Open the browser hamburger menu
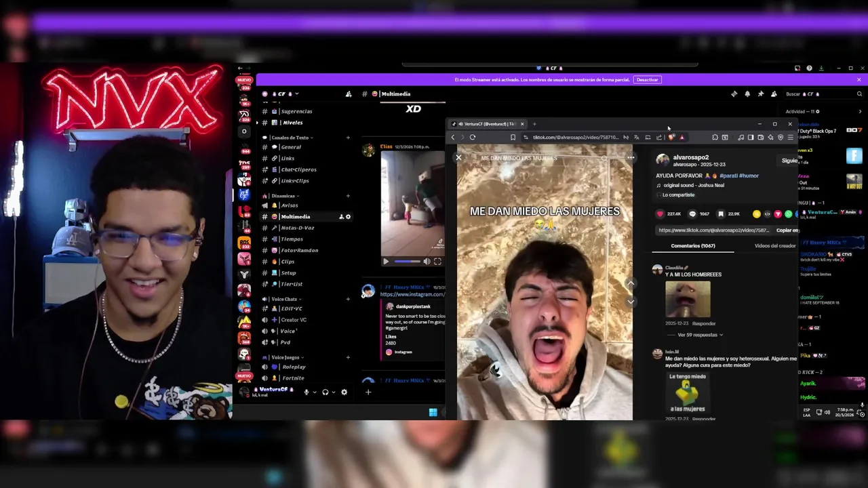Viewport: 868px width, 488px height. tap(790, 138)
